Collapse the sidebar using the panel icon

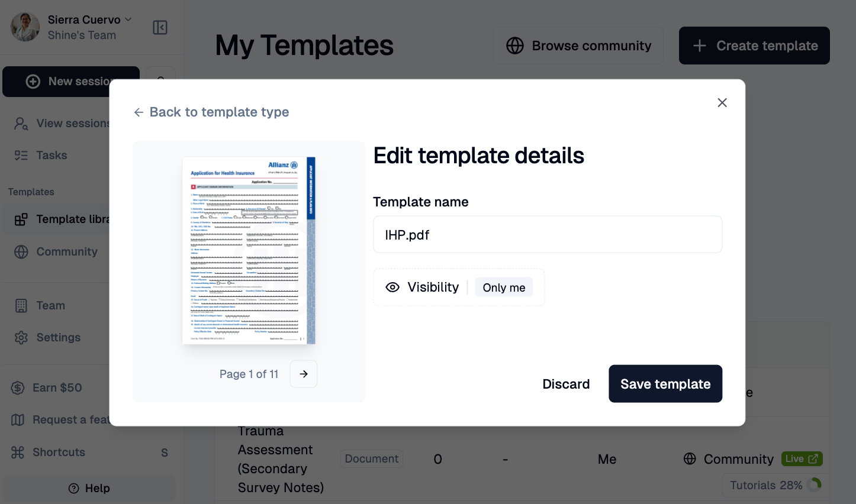(x=160, y=27)
